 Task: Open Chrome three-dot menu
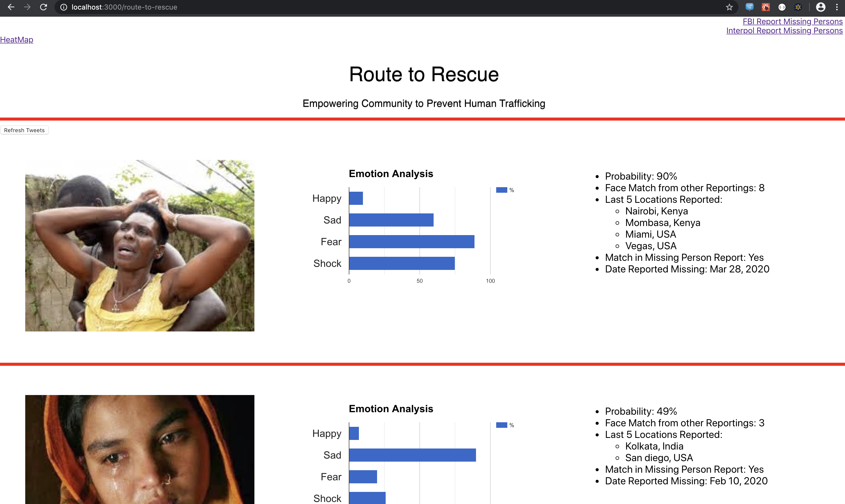(837, 7)
